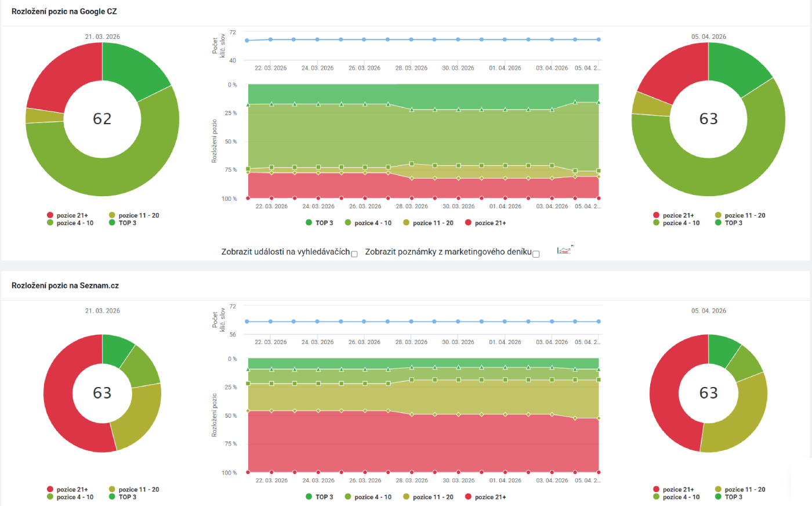Image resolution: width=812 pixels, height=506 pixels.
Task: Enable the 'Zobrazit události na vyhledávačích' checkbox
Action: click(354, 254)
